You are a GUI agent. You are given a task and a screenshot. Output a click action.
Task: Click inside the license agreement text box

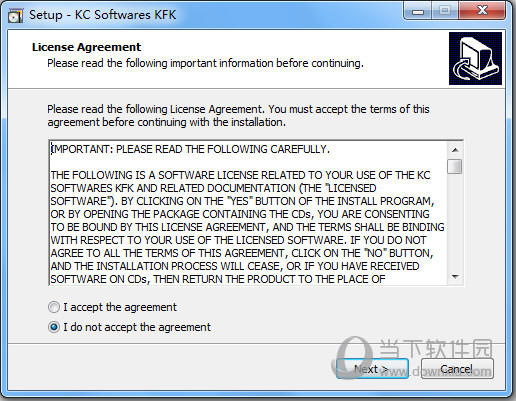pyautogui.click(x=248, y=213)
